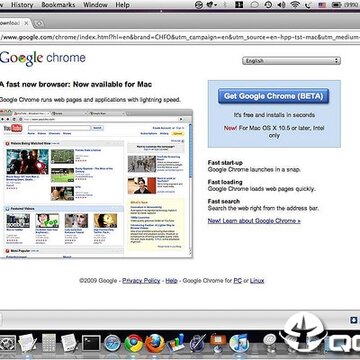Click 'Fast search' feature heading
Image resolution: width=360 pixels, height=360 pixels.
[x=224, y=201]
